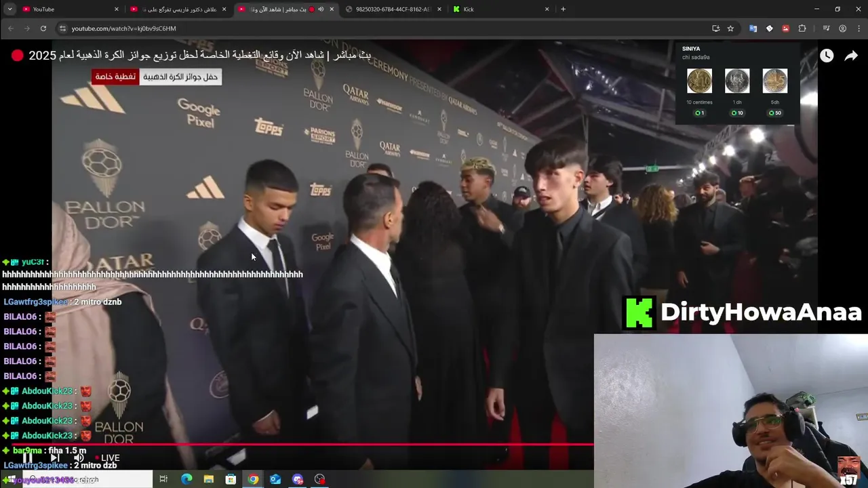Open Task View in the taskbar
Image resolution: width=868 pixels, height=488 pixels.
point(163,479)
